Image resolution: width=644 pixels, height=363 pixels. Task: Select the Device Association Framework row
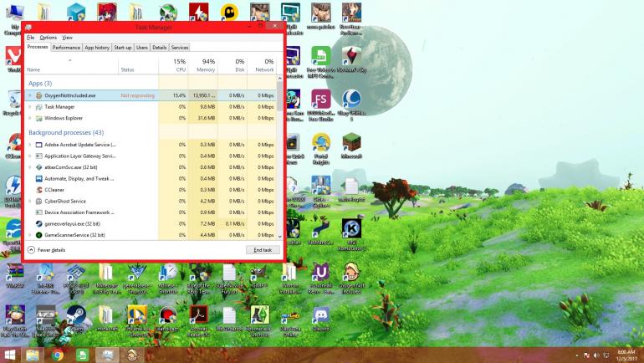151,212
